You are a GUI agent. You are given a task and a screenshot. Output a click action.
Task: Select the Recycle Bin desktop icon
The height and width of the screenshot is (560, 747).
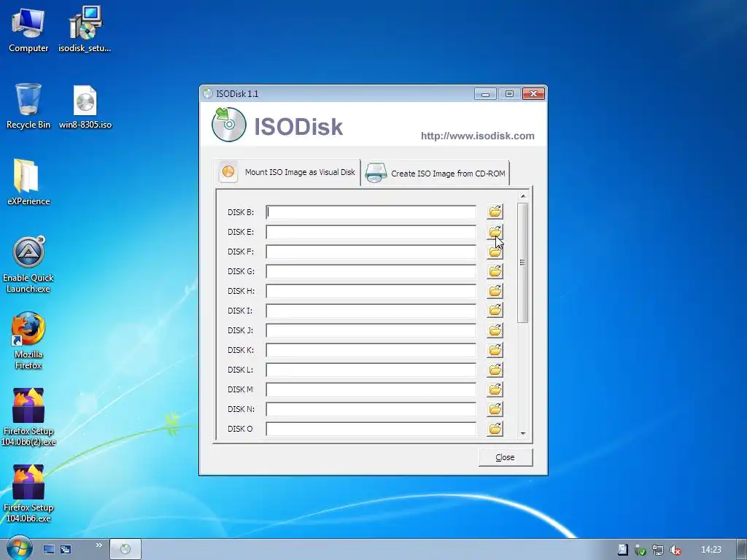(x=28, y=106)
